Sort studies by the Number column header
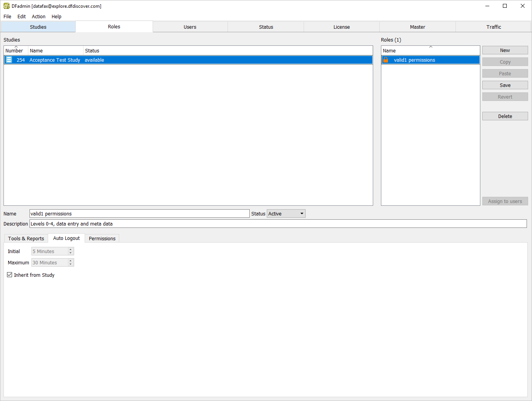Screen dimensions: 532x401 point(14,50)
